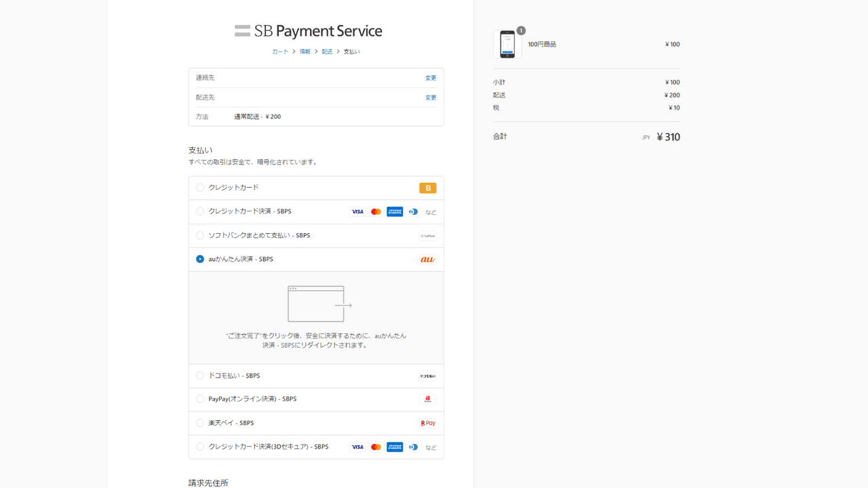Click the 100円商品 product name

point(542,45)
